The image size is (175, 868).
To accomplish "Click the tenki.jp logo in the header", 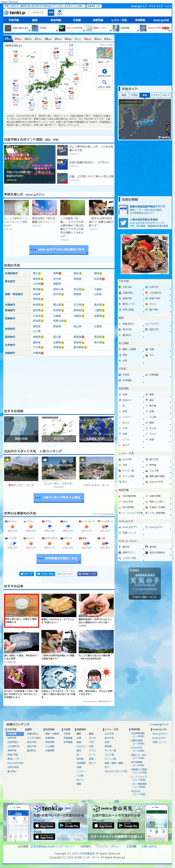I will 15,12.
